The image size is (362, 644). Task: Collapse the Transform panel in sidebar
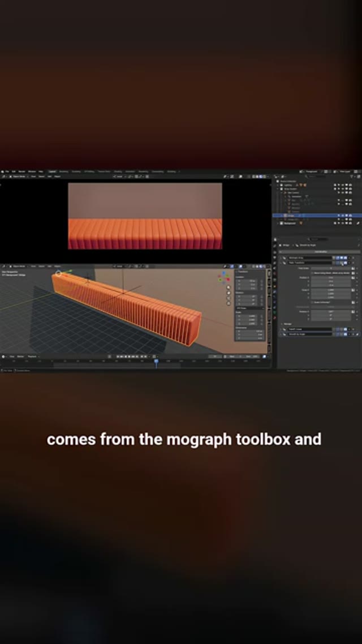coord(236,272)
